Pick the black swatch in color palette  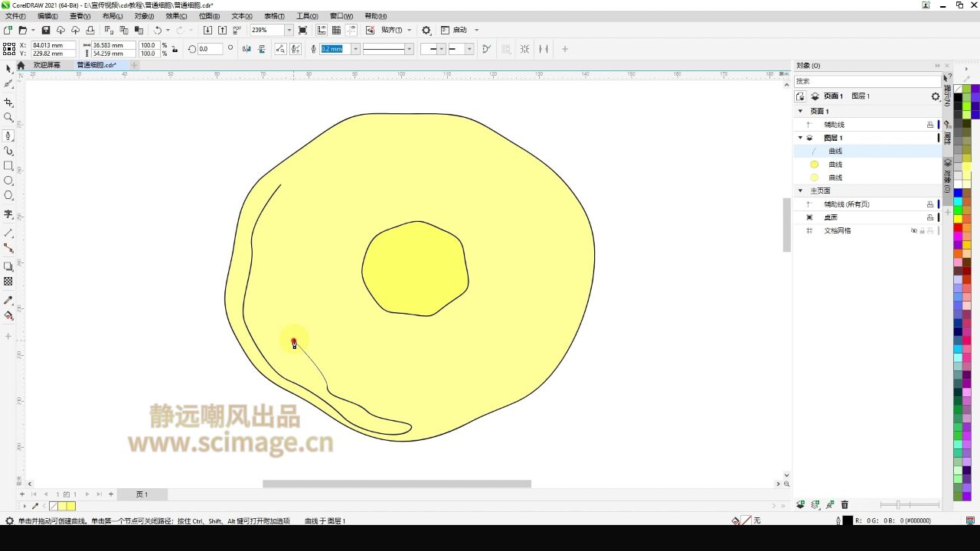[x=958, y=97]
